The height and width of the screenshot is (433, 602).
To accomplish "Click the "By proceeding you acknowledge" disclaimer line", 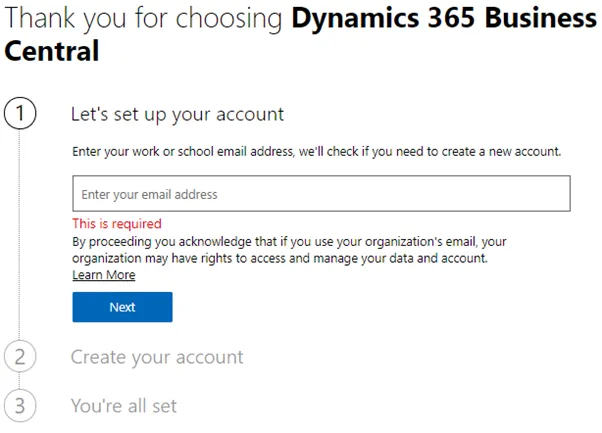I will (x=289, y=242).
